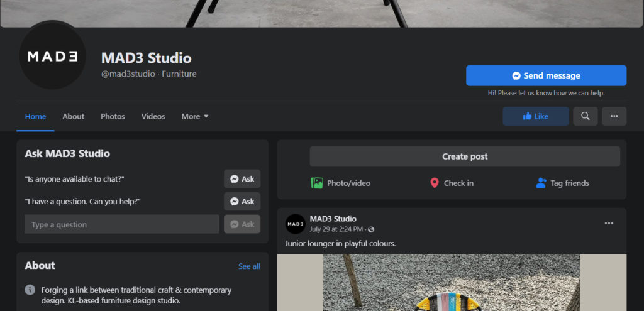Viewport: 644px width, 311px height.
Task: Click the disabled Ask button beside question field
Action: pos(242,224)
